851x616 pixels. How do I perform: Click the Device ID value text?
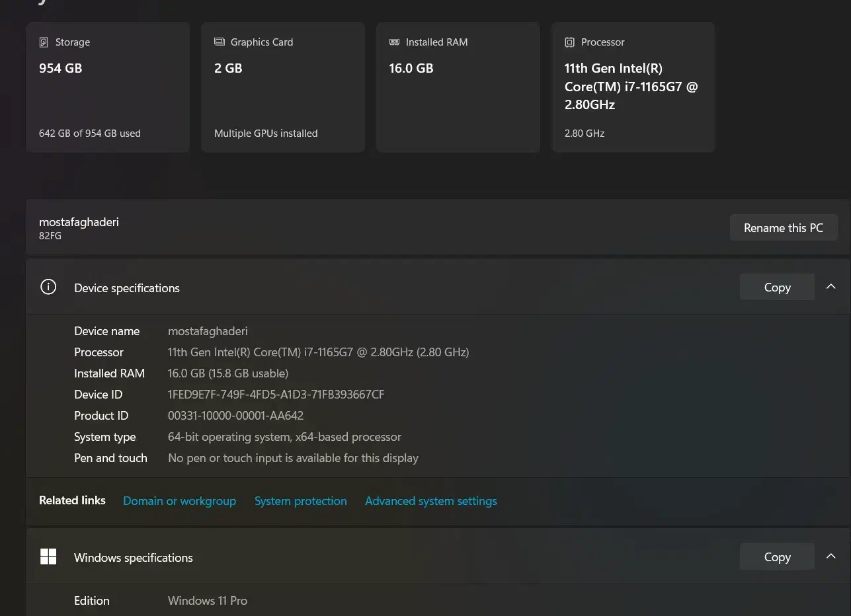[x=276, y=395]
